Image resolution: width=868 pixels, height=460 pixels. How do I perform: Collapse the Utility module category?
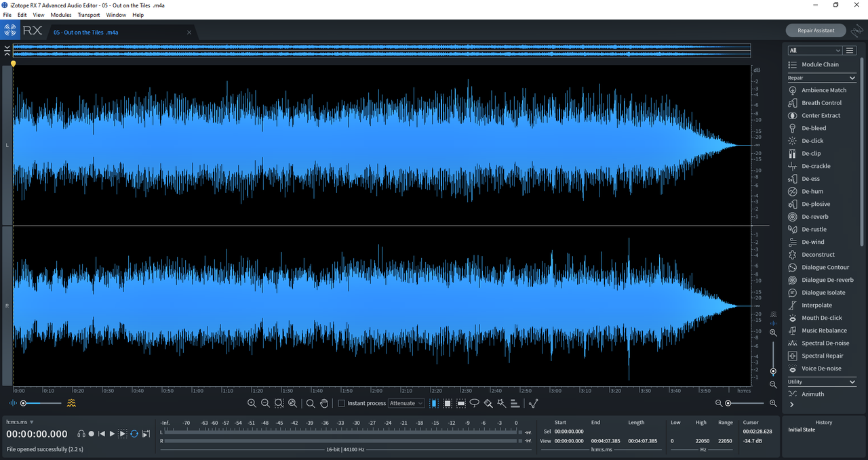pos(852,382)
